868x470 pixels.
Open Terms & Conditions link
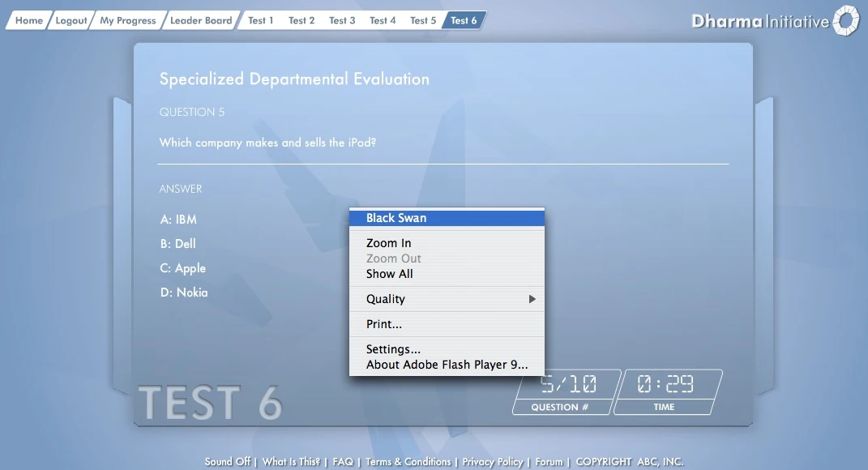[x=408, y=462]
